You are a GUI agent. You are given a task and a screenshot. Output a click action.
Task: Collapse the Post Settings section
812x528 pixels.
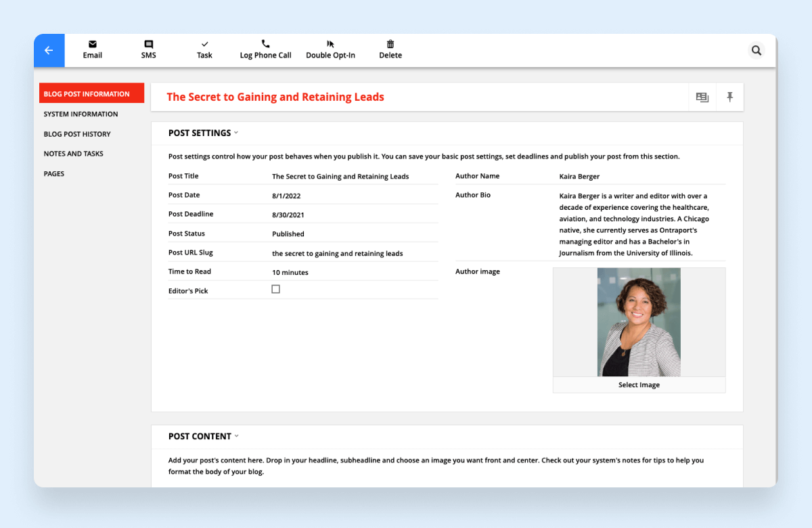[x=236, y=133]
